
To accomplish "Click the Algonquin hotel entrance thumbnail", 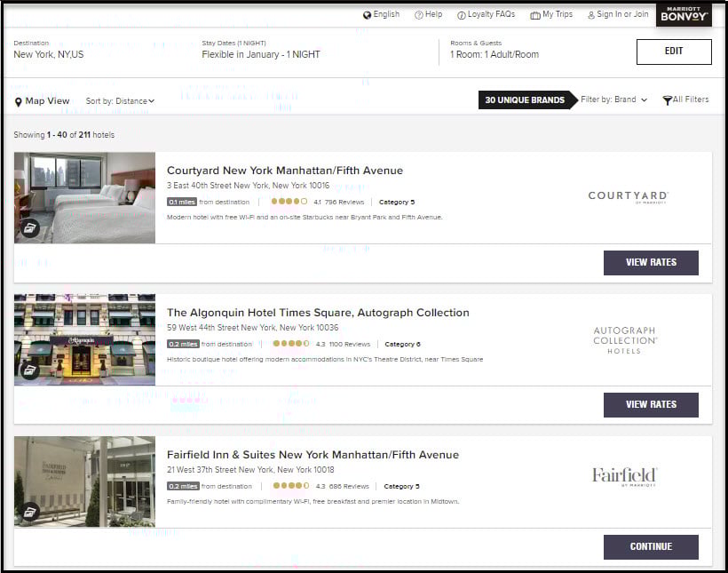I will [x=84, y=339].
